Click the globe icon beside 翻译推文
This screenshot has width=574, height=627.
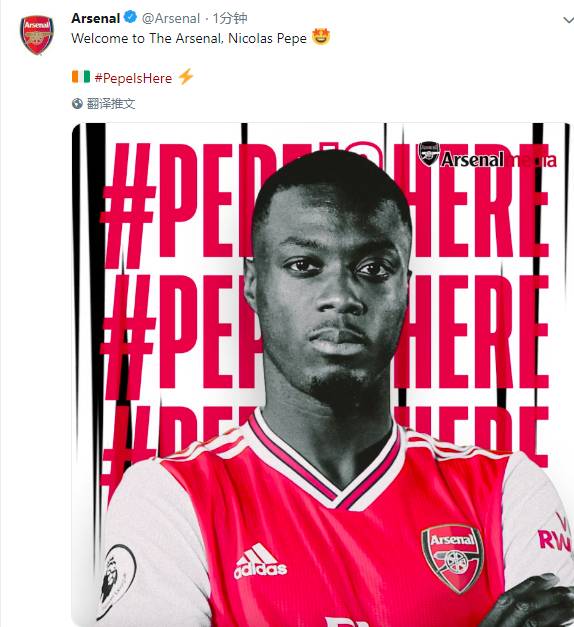pyautogui.click(x=77, y=104)
